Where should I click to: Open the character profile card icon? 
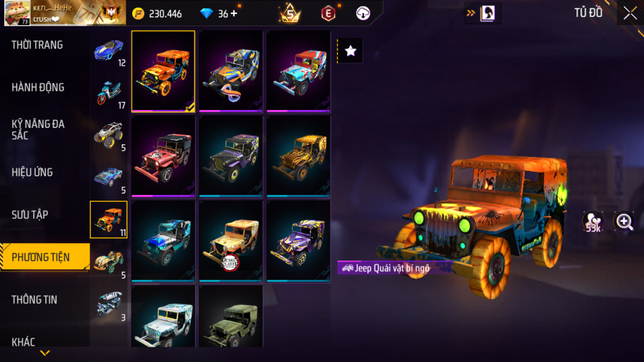click(488, 14)
